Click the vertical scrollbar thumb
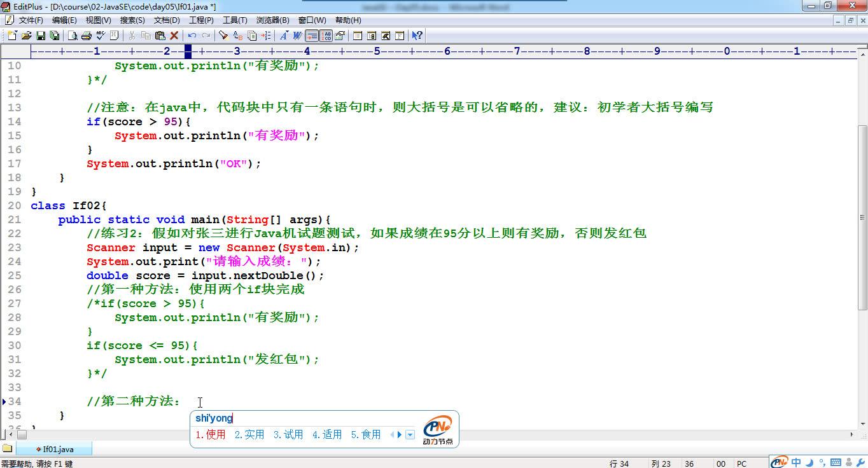 862,216
